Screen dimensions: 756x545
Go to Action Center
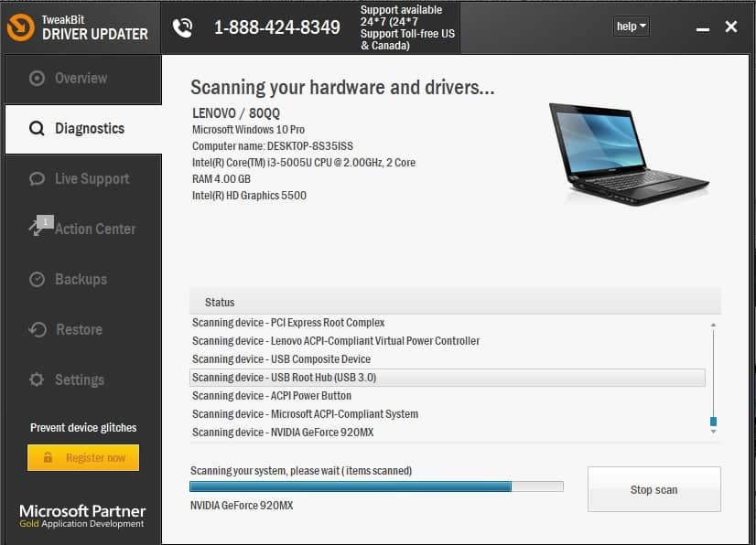(83, 229)
